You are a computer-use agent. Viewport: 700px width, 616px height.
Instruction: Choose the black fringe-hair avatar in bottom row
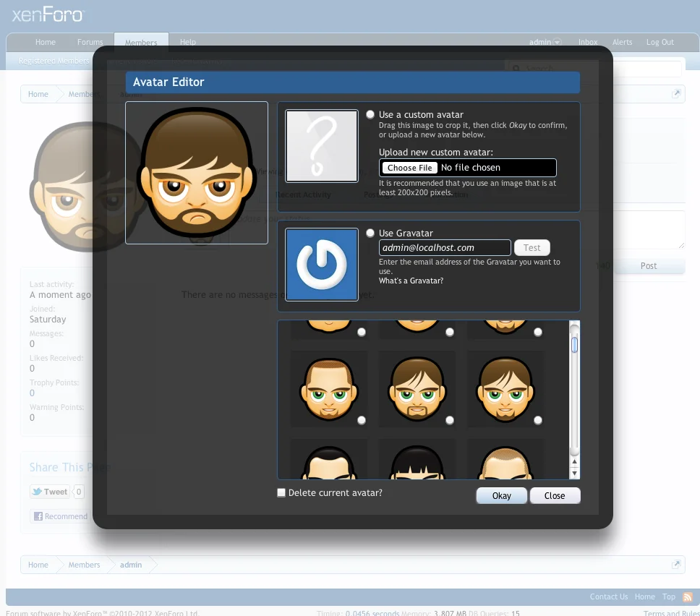417,459
